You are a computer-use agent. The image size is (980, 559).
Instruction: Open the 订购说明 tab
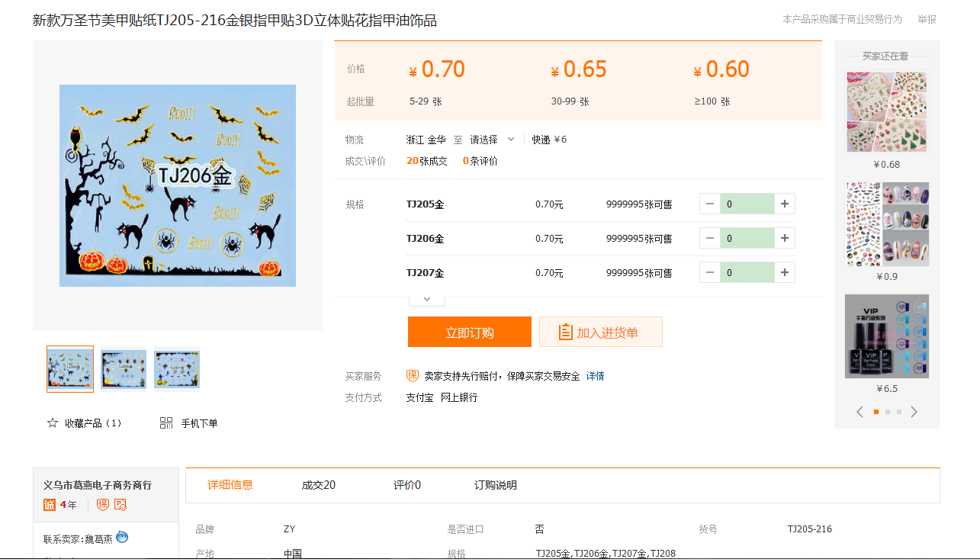point(495,485)
